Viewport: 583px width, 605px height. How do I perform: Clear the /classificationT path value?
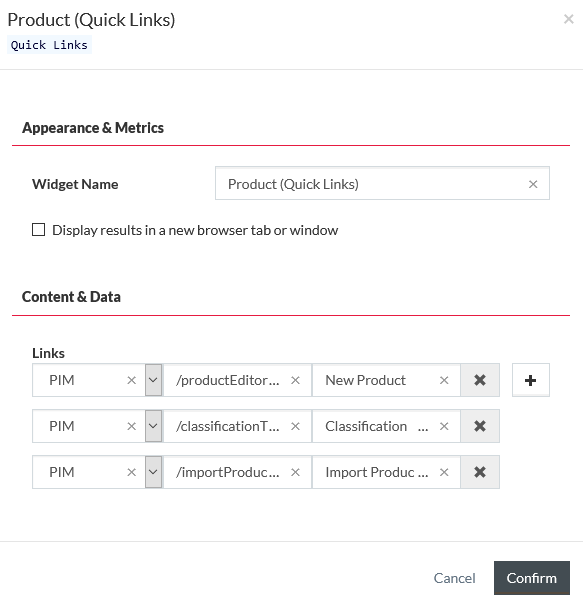coord(295,426)
